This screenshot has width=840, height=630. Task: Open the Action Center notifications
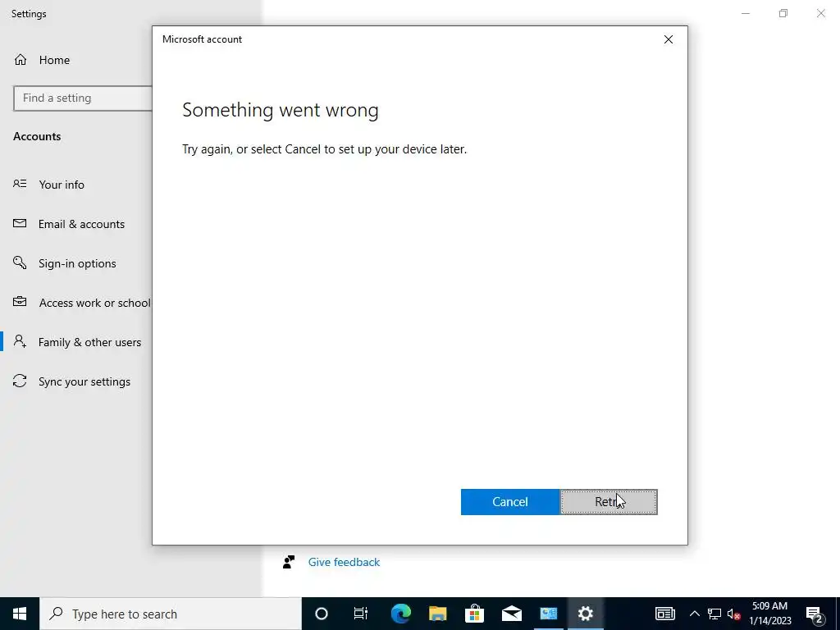(x=815, y=614)
